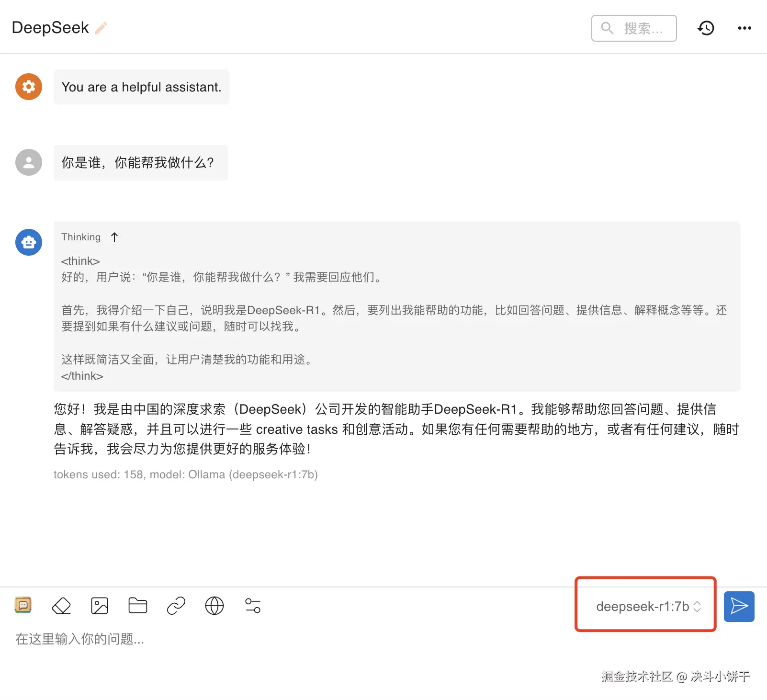The height and width of the screenshot is (700, 767).
Task: Click the Thinking label
Action: click(81, 237)
